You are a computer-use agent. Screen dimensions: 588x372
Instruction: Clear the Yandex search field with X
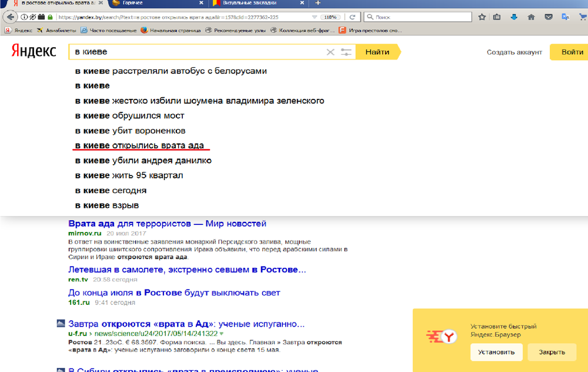[x=330, y=52]
